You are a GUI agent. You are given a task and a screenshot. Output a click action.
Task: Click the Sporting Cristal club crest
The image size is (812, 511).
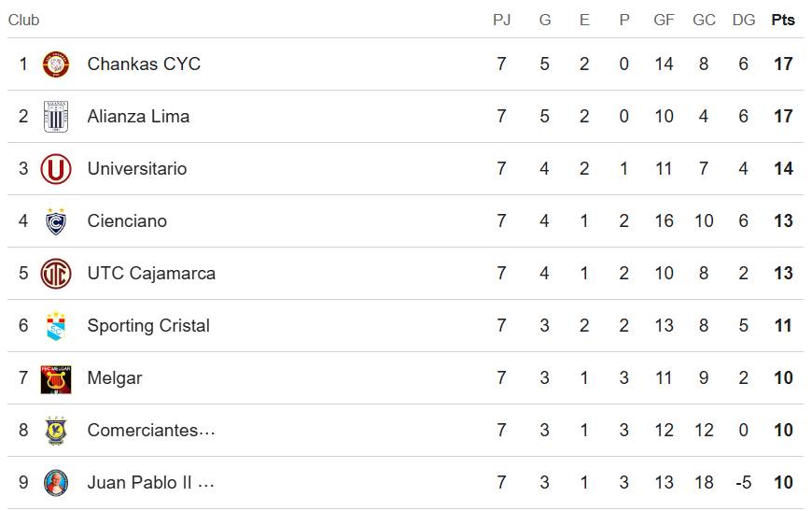[56, 326]
